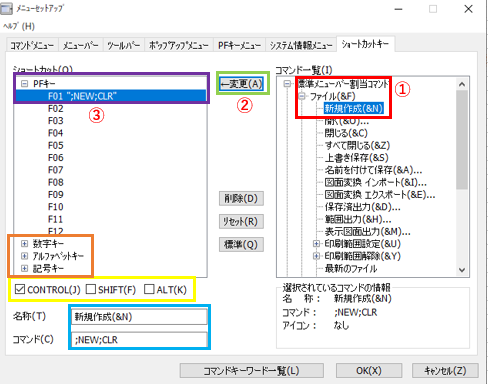This screenshot has height=384, width=488.
Task: Collapse the PFキー tree node
Action: (x=24, y=84)
